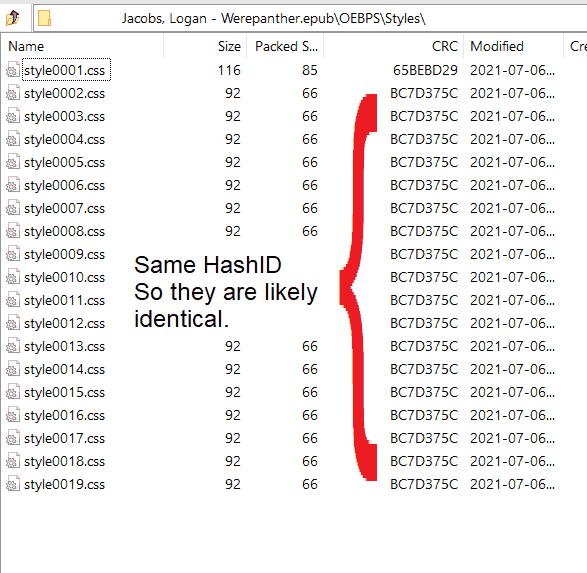This screenshot has height=573, width=587.
Task: Click file icon of style0006.css
Action: tap(13, 185)
